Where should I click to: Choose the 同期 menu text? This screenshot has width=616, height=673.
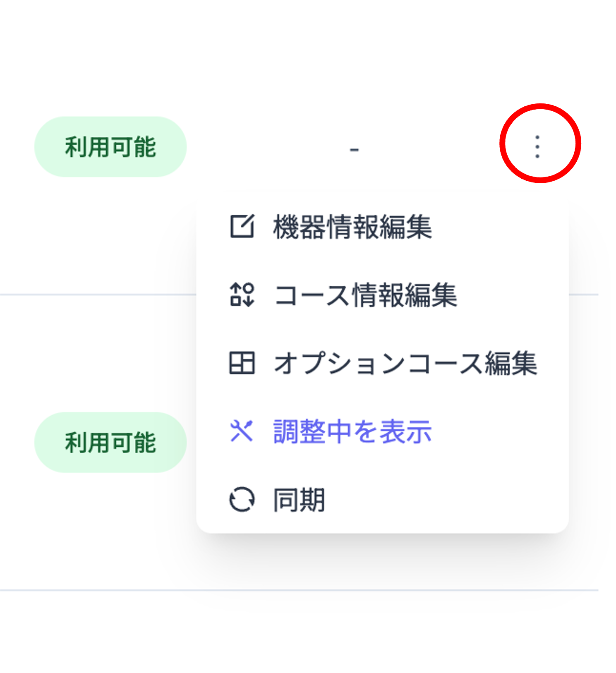point(299,500)
